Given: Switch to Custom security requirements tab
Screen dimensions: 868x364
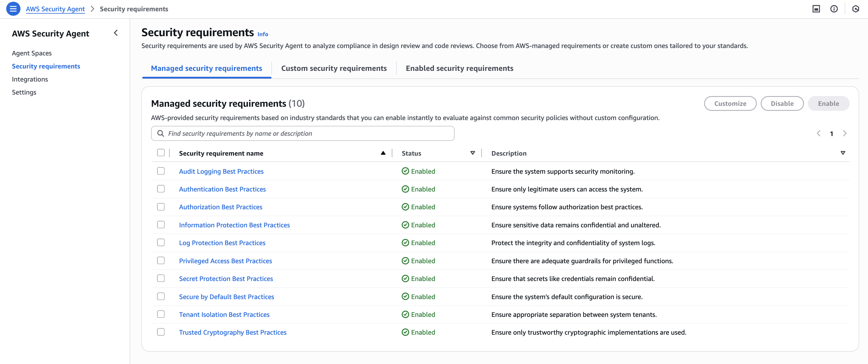Looking at the screenshot, I should 334,68.
